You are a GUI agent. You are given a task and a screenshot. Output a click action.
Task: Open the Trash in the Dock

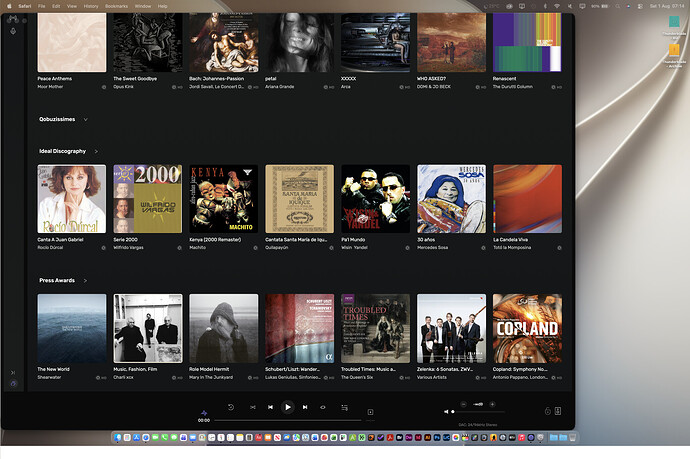pyautogui.click(x=573, y=437)
